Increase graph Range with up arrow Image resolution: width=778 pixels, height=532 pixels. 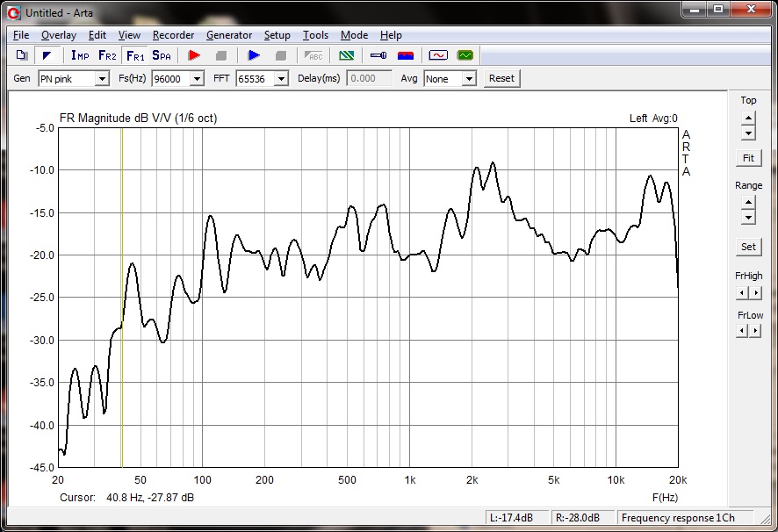(748, 203)
